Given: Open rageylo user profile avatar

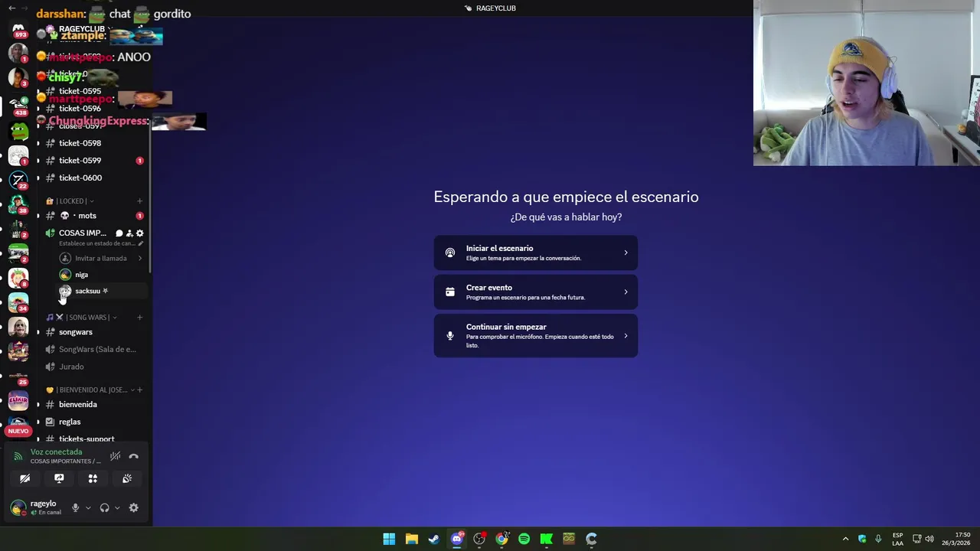Looking at the screenshot, I should (17, 508).
